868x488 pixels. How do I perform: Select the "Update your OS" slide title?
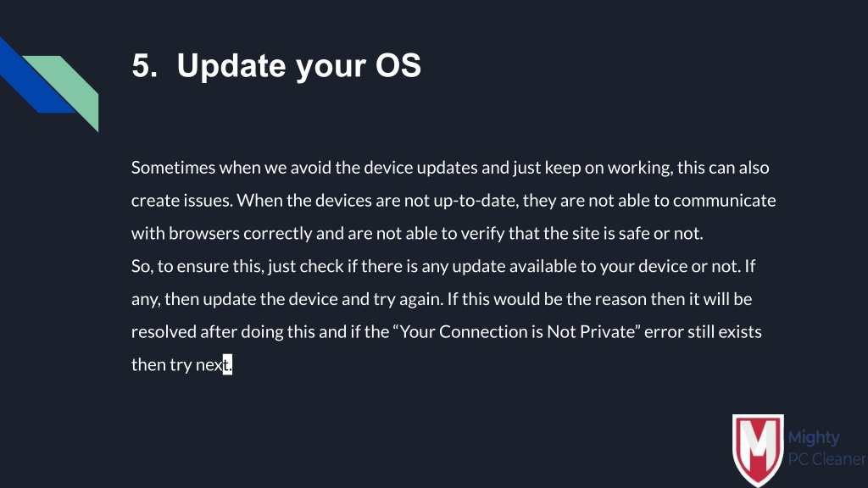[x=299, y=66]
